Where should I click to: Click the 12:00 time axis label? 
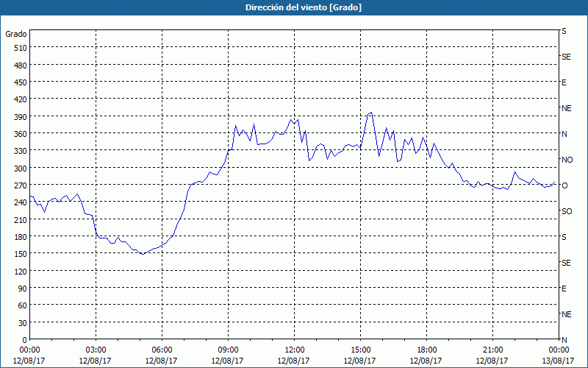(294, 350)
